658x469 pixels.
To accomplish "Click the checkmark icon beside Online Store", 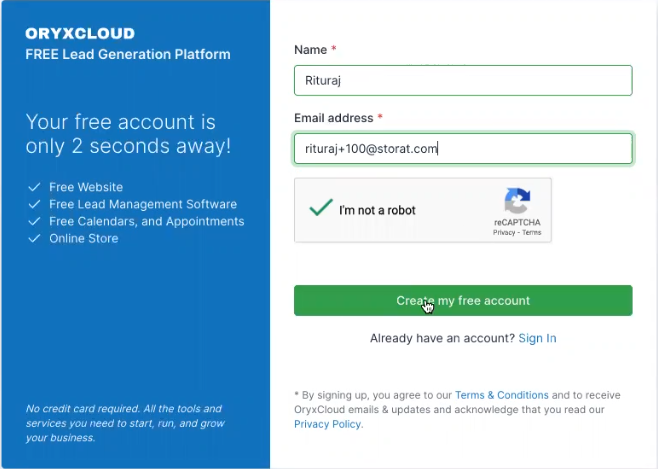I will pos(34,239).
